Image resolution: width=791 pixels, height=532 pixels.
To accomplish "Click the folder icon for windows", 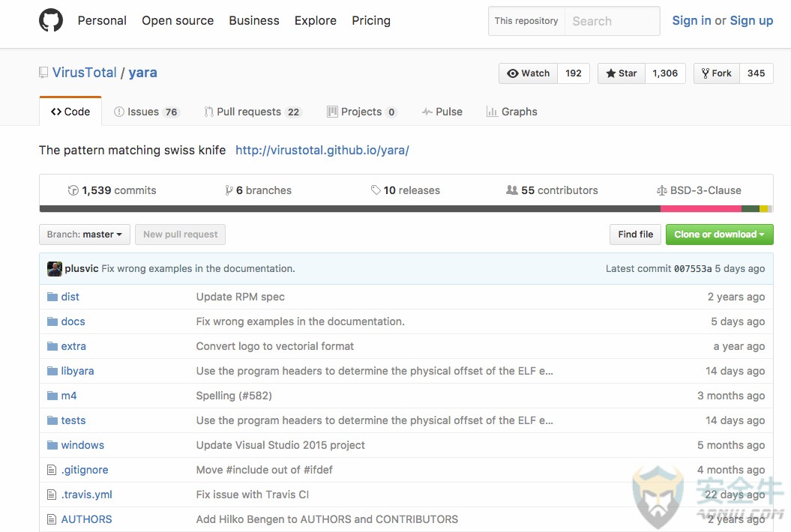I will pyautogui.click(x=52, y=445).
